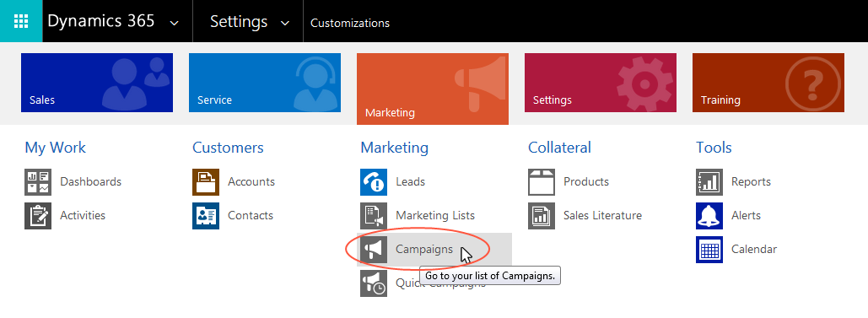Screen dimensions: 868x318
Task: Select the Marketing area tile
Action: (433, 89)
